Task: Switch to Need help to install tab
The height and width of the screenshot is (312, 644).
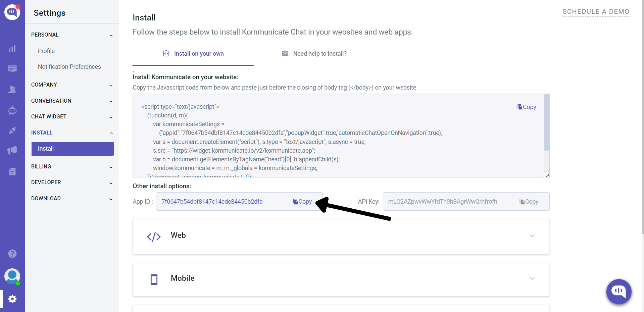Action: click(x=314, y=54)
